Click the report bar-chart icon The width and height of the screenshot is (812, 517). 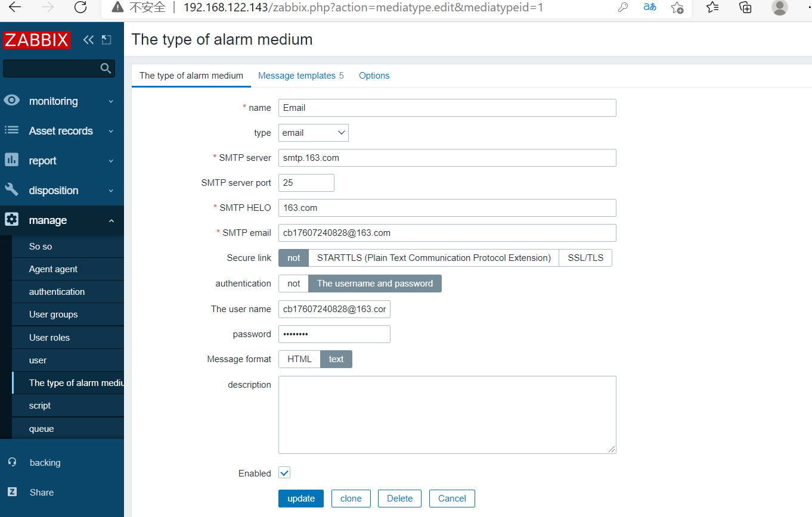(x=12, y=160)
